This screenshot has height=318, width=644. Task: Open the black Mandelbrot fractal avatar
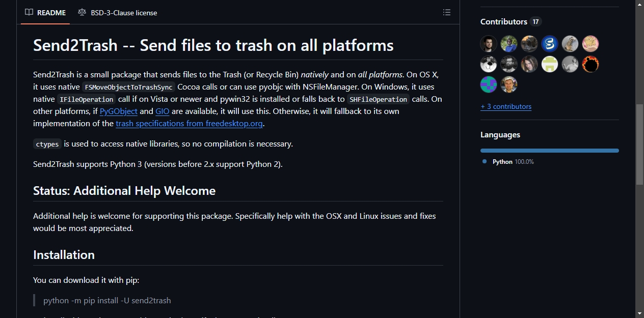pos(591,64)
